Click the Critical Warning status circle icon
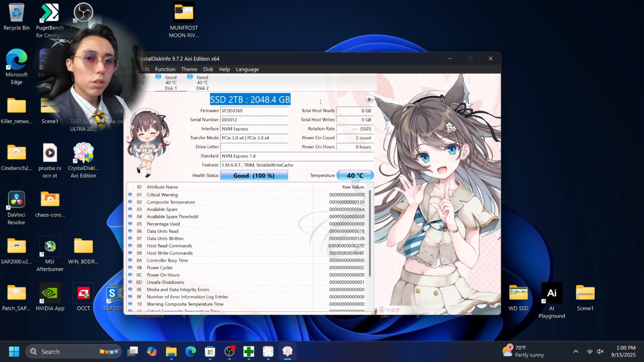The height and width of the screenshot is (362, 644). pyautogui.click(x=130, y=194)
